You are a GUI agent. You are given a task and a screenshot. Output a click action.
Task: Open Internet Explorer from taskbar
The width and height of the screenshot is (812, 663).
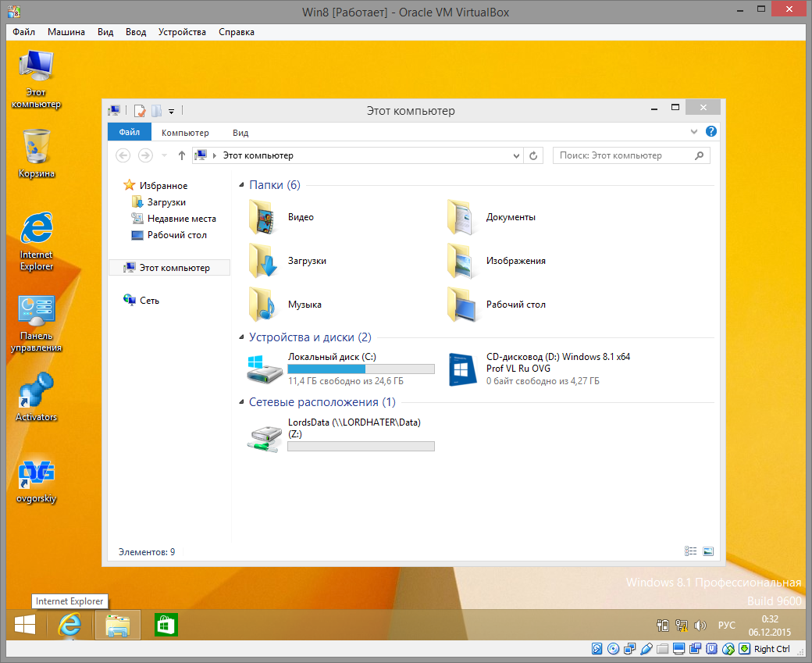pos(69,625)
